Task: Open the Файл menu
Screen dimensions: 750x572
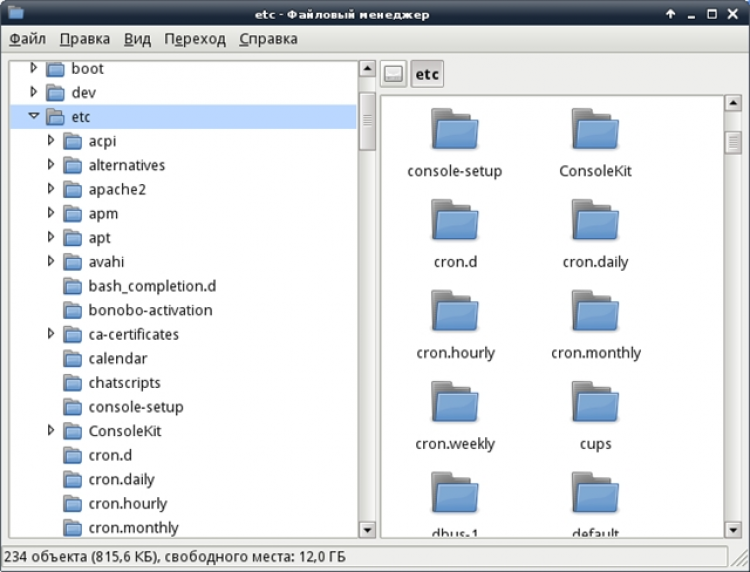Action: coord(27,39)
